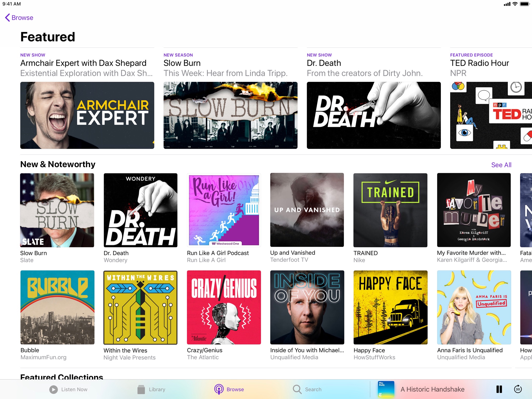Tap the Anna Faris Is Unqualified title

click(470, 350)
